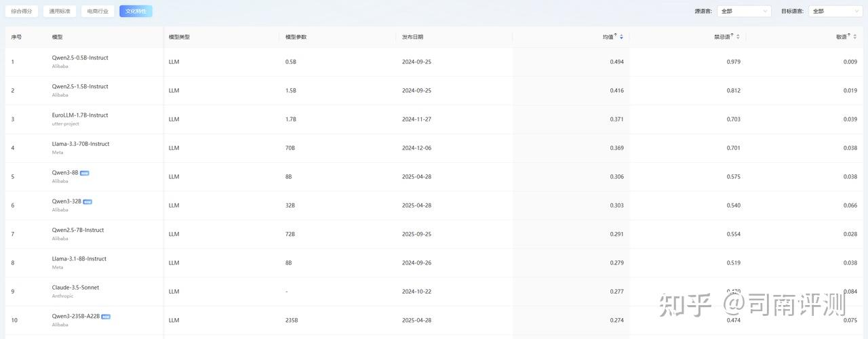Click utter-project under EuroLLM-1.7B-Instruct
Image resolution: width=868 pixels, height=339 pixels.
point(65,124)
